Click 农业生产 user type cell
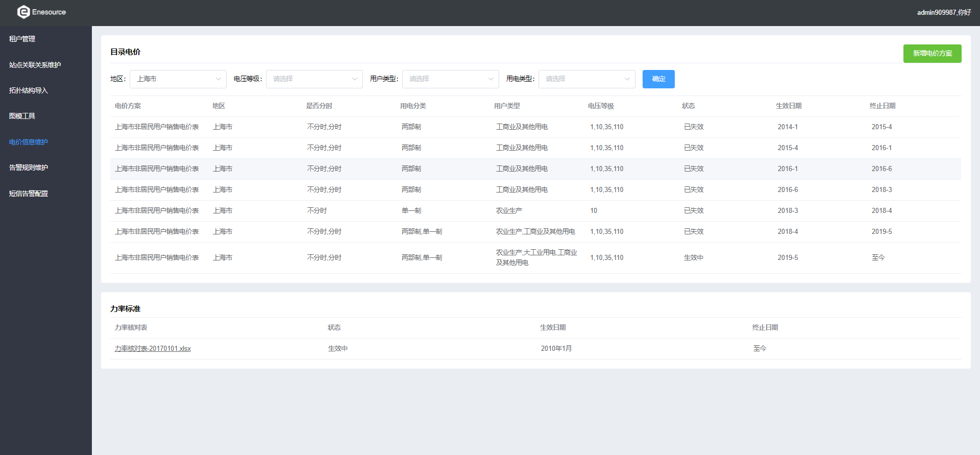This screenshot has width=980, height=455. (x=509, y=210)
